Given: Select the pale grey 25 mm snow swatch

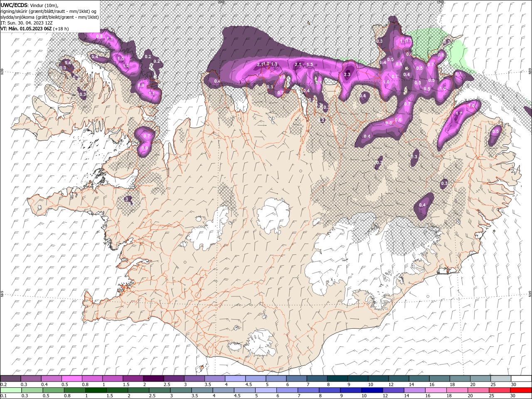Looking at the screenshot, I should pos(501,379).
